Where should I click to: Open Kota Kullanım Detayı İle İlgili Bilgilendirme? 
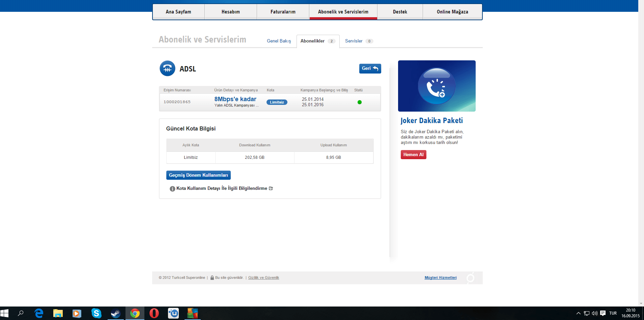(222, 188)
